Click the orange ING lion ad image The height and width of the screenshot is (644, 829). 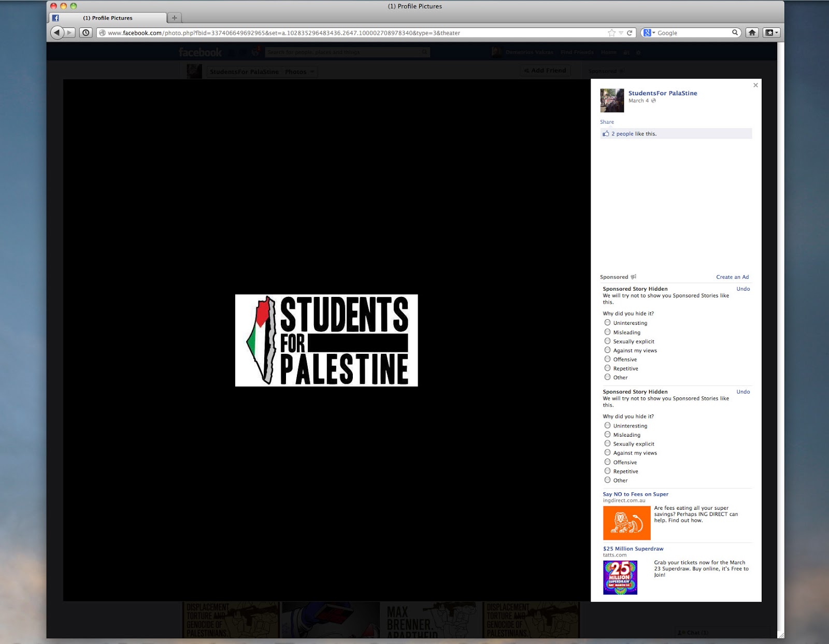[626, 523]
